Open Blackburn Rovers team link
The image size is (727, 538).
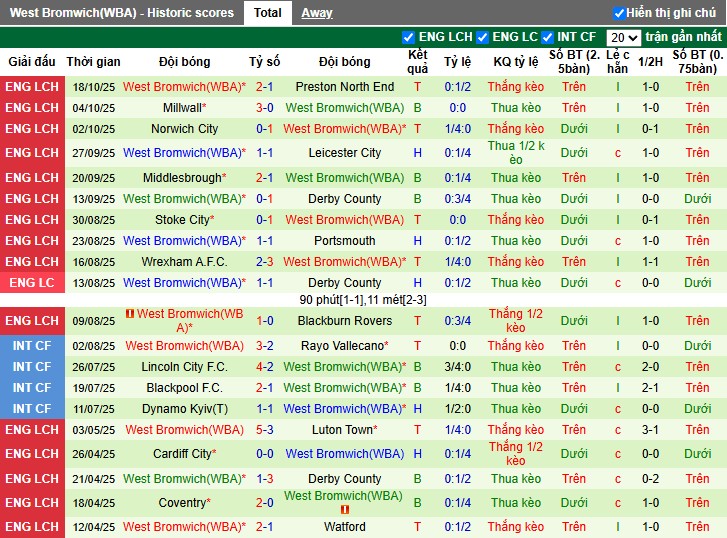344,320
